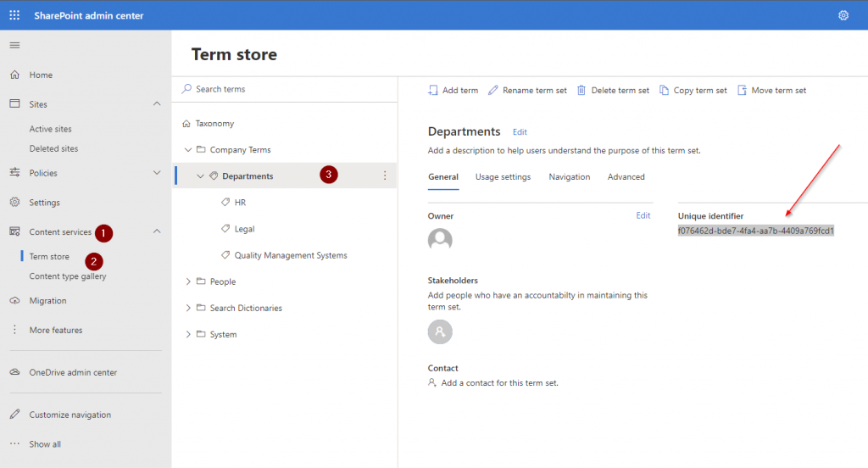Image resolution: width=868 pixels, height=468 pixels.
Task: Click the Delete term set trash icon
Action: pos(581,90)
